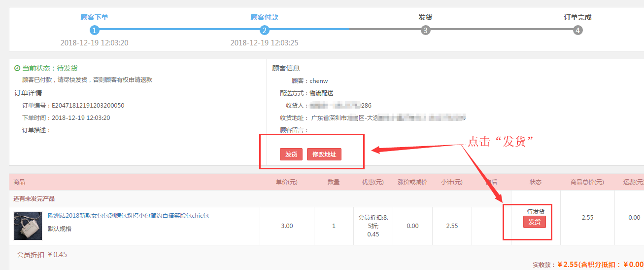Click the green clock icon beside 当前状态
This screenshot has width=644, height=270.
[17, 68]
